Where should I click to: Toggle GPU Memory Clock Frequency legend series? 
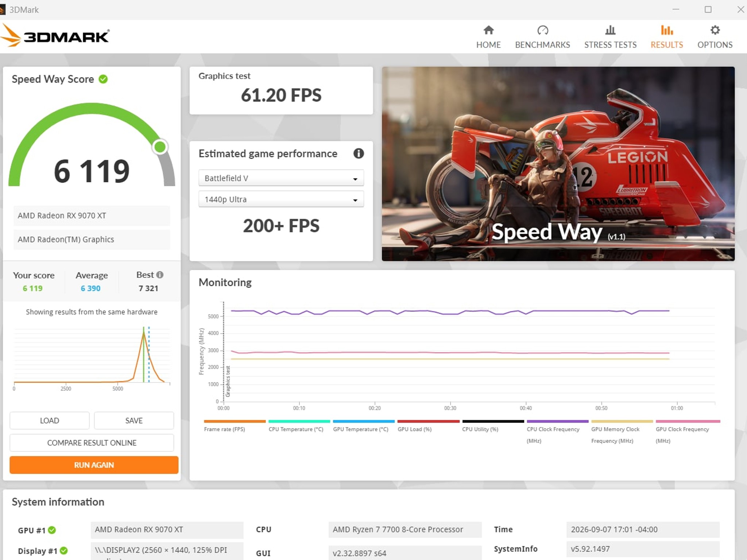pyautogui.click(x=622, y=432)
